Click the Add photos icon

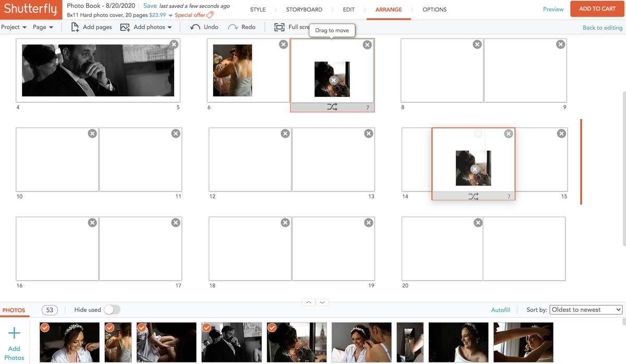tap(126, 27)
